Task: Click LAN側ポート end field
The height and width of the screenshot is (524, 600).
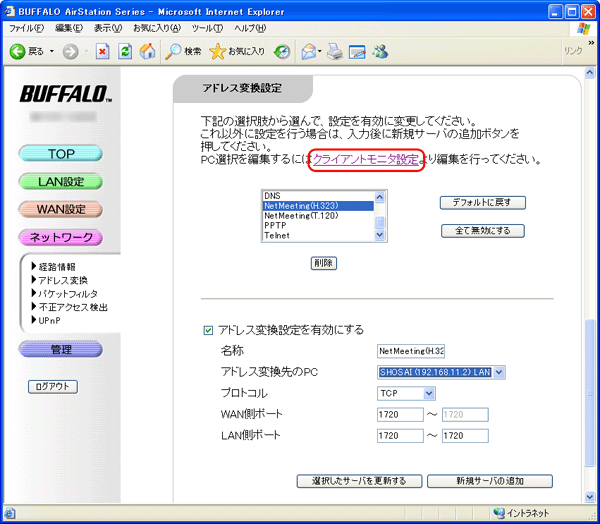Action: pos(465,436)
